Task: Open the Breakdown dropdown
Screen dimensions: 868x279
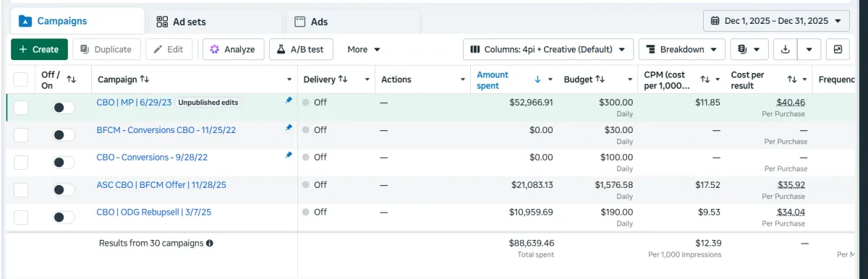Action: pyautogui.click(x=681, y=49)
